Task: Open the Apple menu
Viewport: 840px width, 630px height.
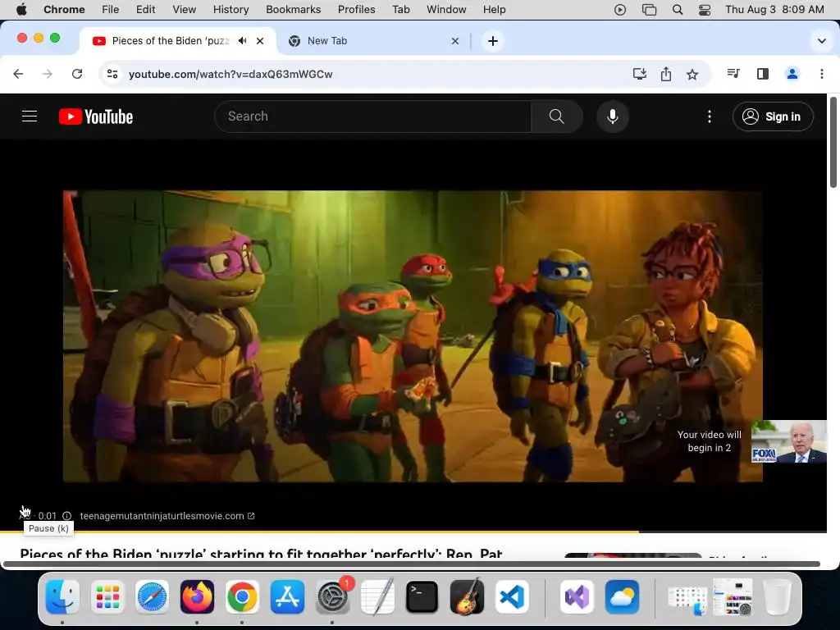Action: click(21, 9)
